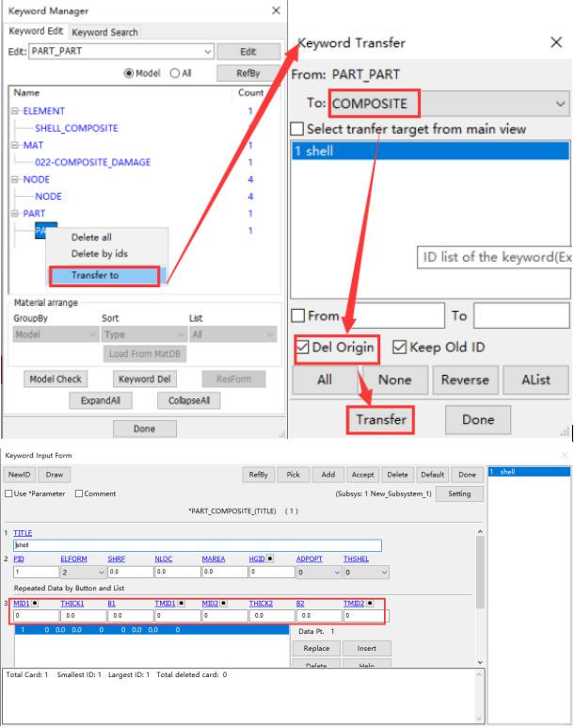This screenshot has width=575, height=728.
Task: Click the TITLE input field
Action: coord(197,545)
